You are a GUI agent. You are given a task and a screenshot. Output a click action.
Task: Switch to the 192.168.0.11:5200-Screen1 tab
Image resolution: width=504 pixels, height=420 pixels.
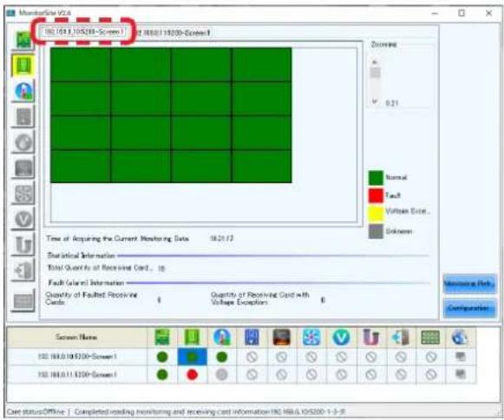173,32
